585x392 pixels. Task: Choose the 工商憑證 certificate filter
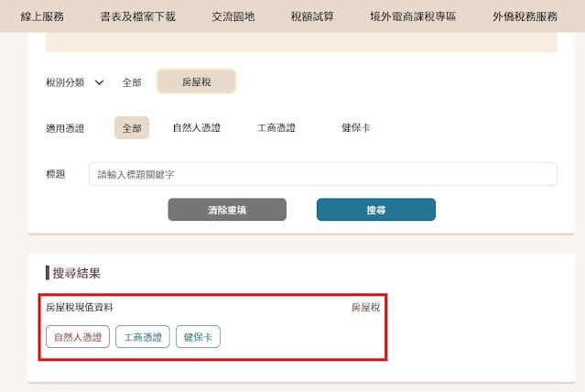pos(276,127)
